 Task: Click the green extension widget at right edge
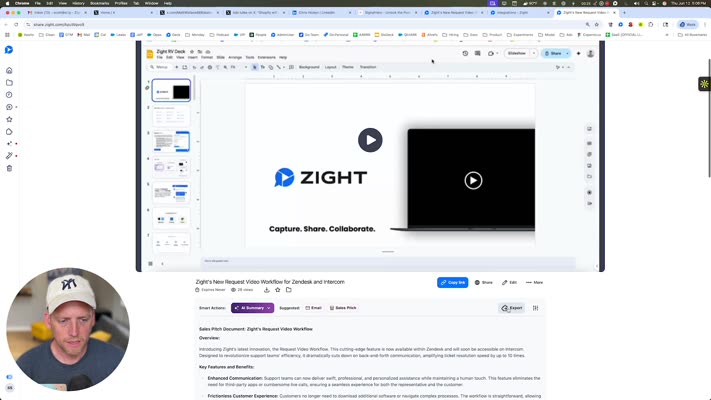tap(704, 84)
